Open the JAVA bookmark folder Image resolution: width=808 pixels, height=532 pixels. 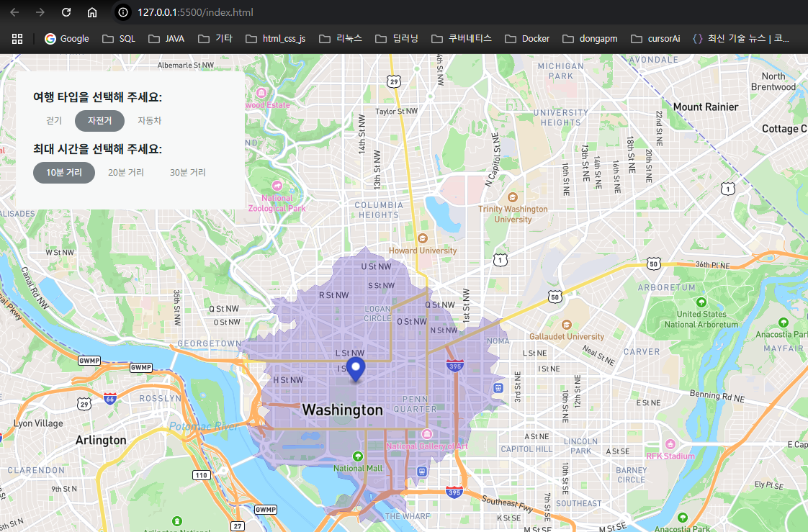pos(166,39)
